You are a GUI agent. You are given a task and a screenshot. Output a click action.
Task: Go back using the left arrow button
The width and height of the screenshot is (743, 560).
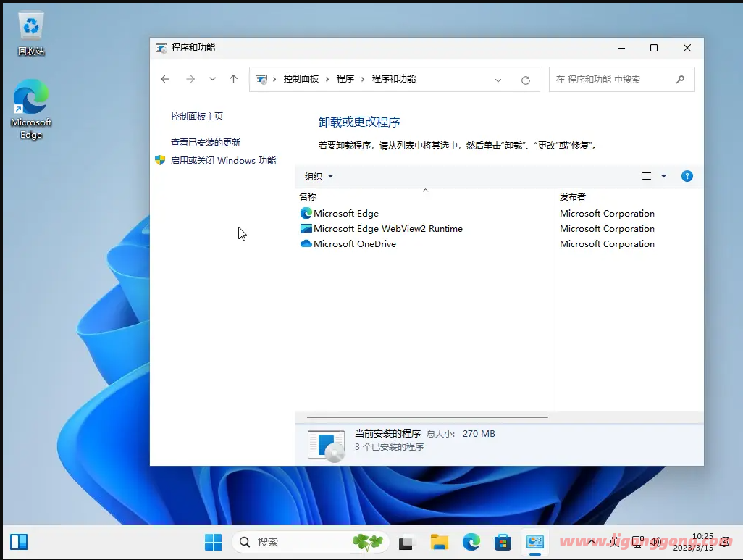tap(165, 79)
